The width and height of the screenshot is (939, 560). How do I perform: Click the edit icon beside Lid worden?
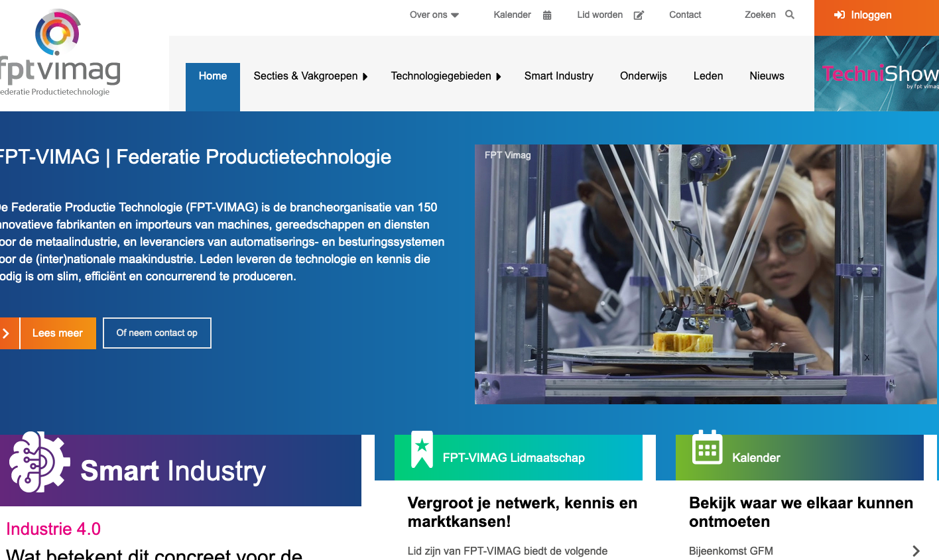tap(639, 15)
